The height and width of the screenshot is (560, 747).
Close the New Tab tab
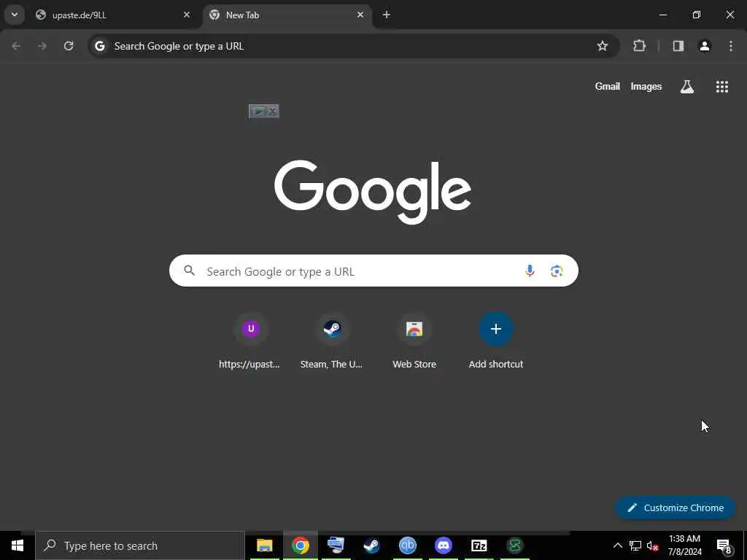pos(360,15)
